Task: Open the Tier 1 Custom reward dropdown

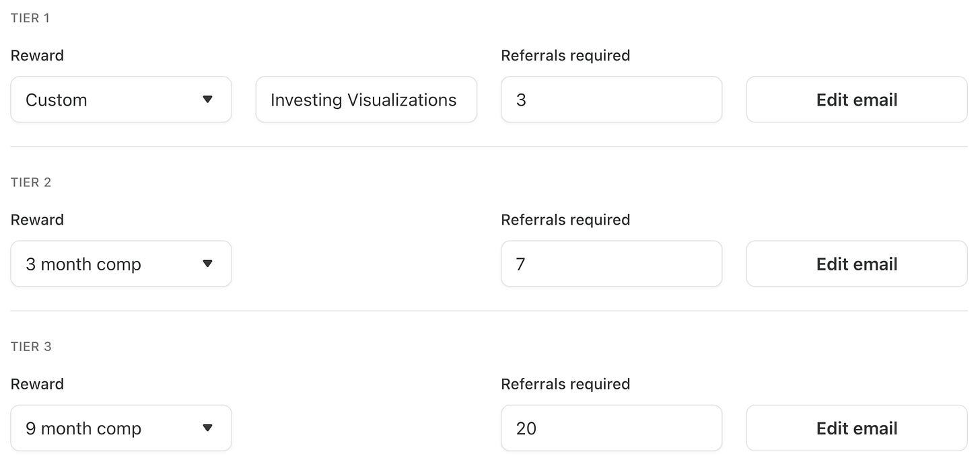Action: [121, 100]
